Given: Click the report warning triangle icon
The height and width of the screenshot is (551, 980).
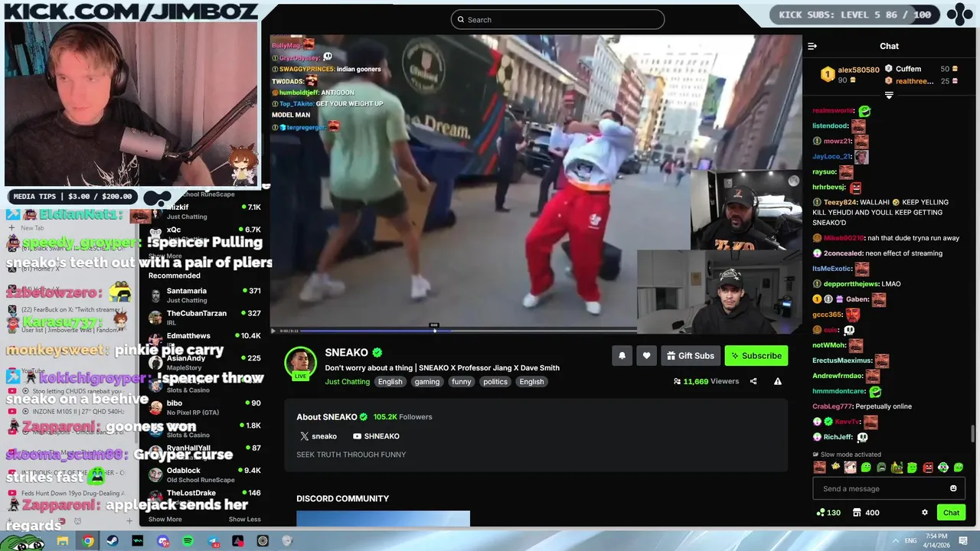Looking at the screenshot, I should click(777, 381).
